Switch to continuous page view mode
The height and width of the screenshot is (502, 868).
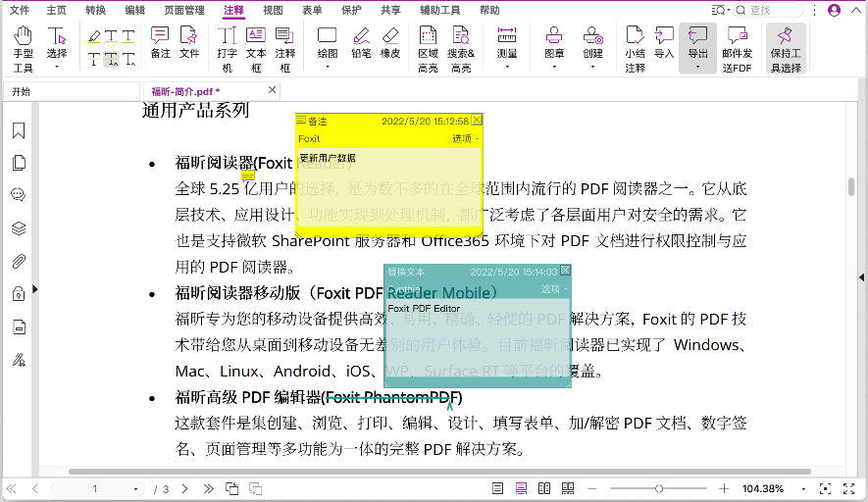[521, 488]
